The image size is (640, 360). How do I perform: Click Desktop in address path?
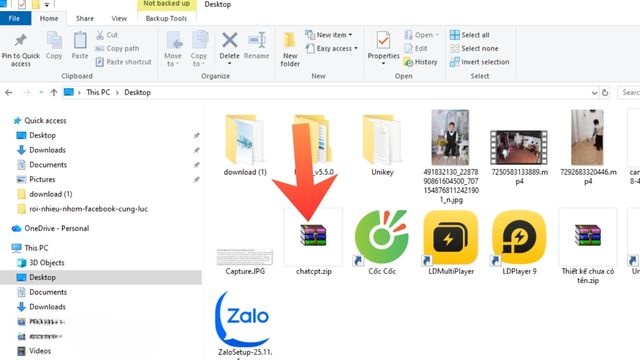pyautogui.click(x=138, y=93)
